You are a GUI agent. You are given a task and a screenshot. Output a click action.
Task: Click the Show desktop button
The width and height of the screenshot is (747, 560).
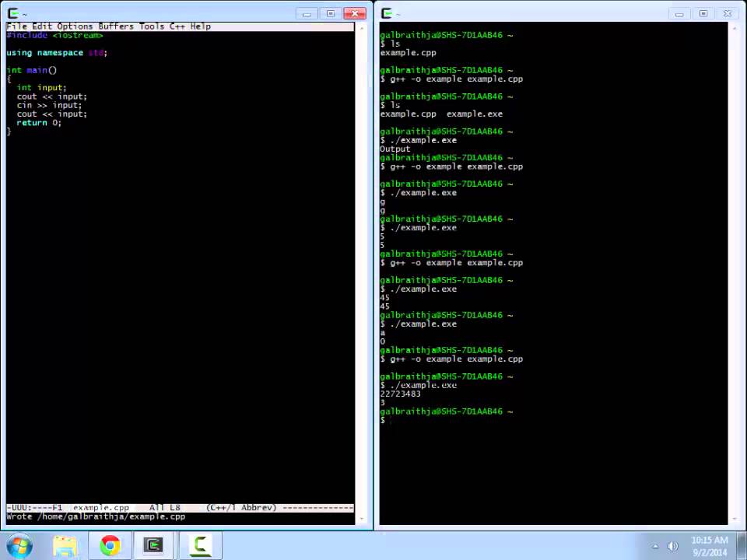pos(742,546)
